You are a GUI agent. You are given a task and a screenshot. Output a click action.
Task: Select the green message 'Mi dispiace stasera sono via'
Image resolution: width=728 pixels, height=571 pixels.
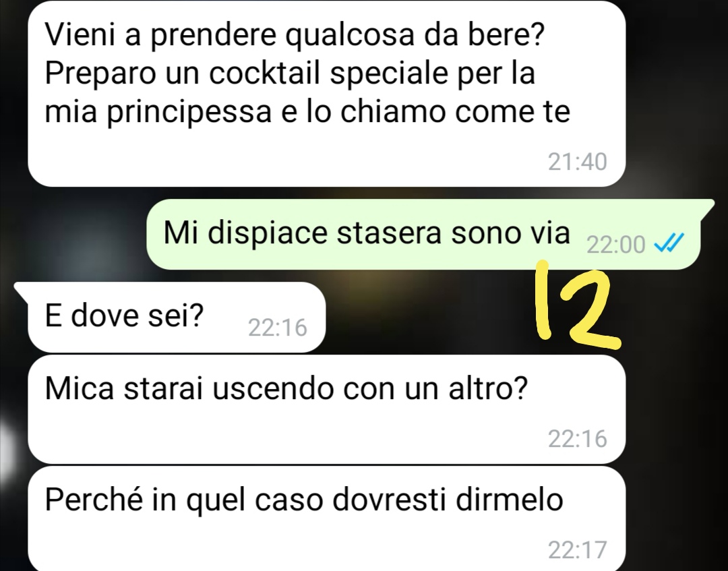point(423,235)
